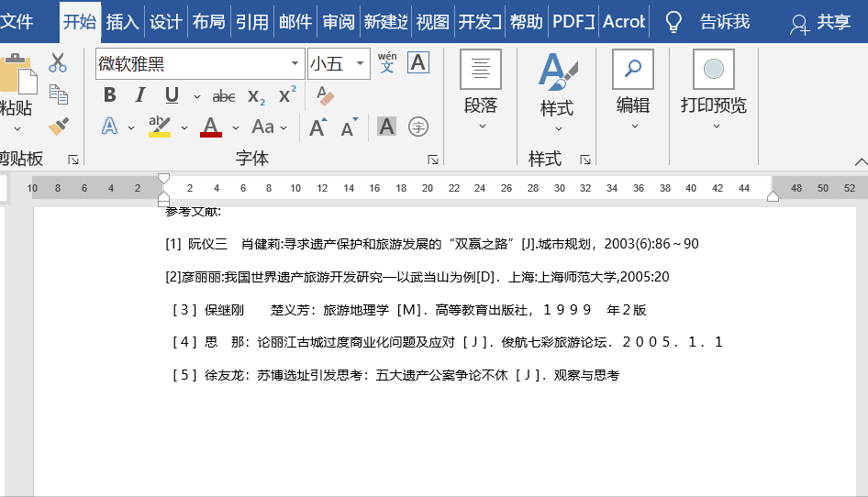Viewport: 868px width, 497px height.
Task: Click reference [4] 论丽江古城 line
Action: (447, 342)
